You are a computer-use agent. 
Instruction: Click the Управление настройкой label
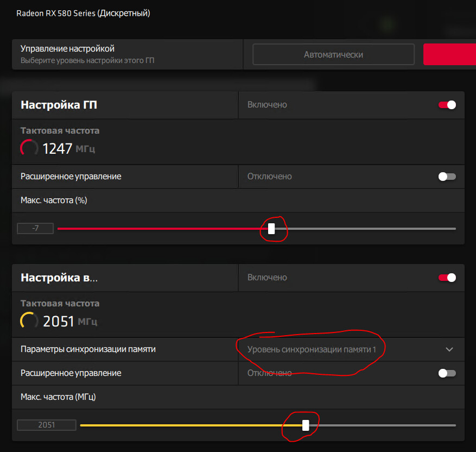tap(67, 48)
